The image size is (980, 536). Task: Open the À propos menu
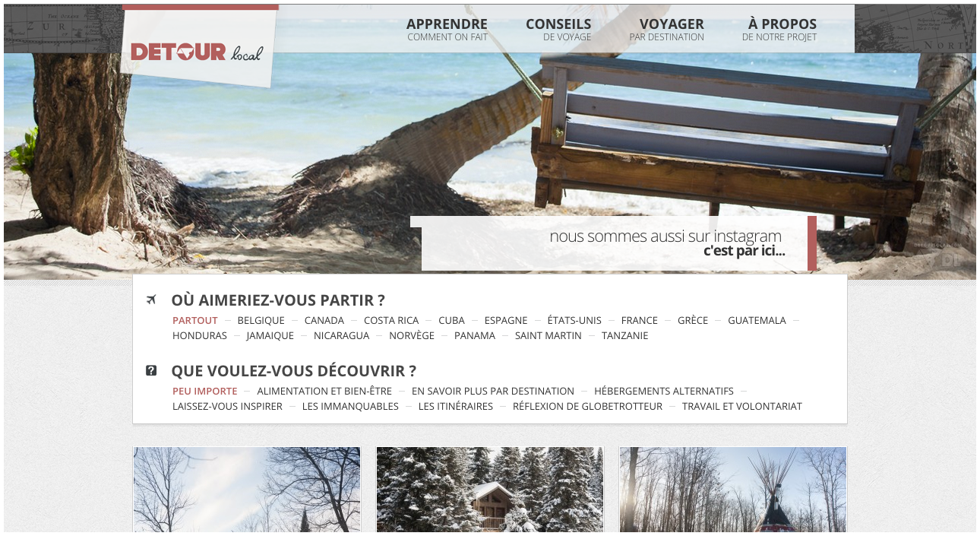[x=779, y=30]
